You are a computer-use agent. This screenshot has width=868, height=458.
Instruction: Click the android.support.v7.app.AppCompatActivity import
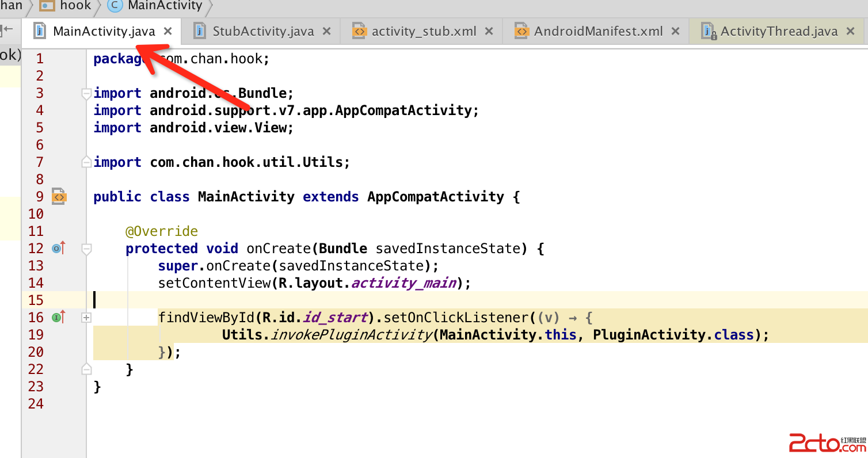pos(311,110)
